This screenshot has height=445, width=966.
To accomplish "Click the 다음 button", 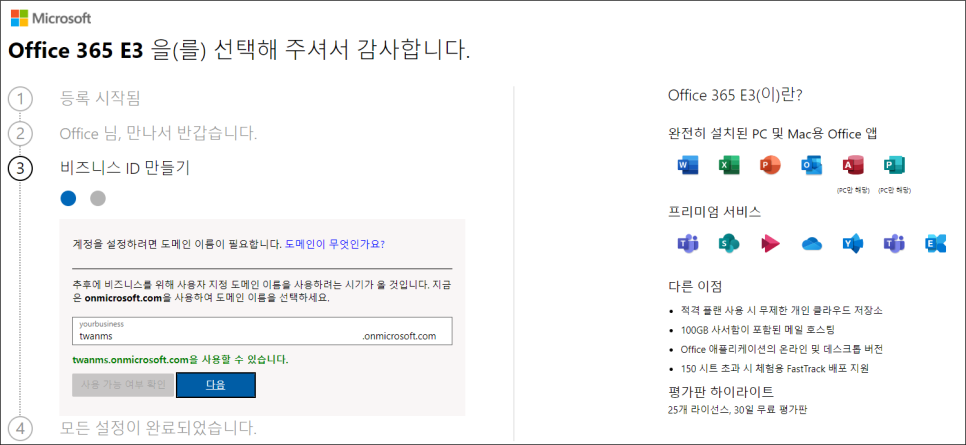I will coord(216,385).
